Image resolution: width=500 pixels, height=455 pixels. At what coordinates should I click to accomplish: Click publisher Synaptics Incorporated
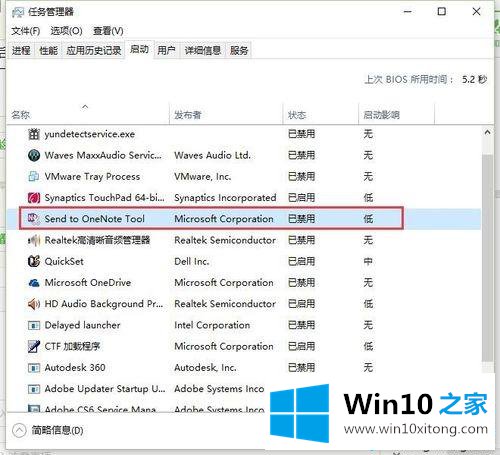coord(225,198)
